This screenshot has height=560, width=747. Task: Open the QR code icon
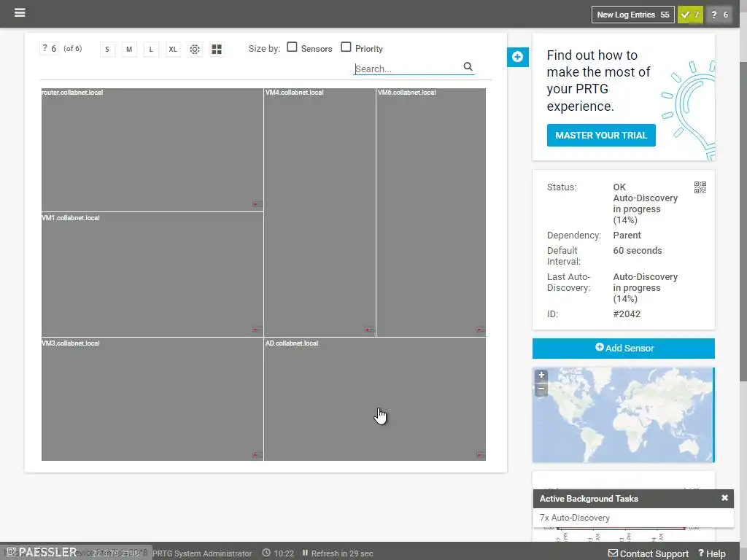(700, 187)
